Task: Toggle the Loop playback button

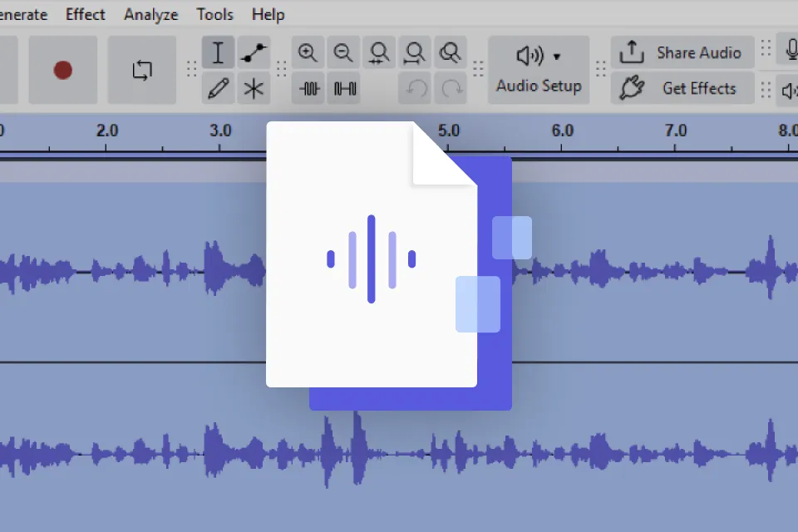Action: click(x=142, y=70)
